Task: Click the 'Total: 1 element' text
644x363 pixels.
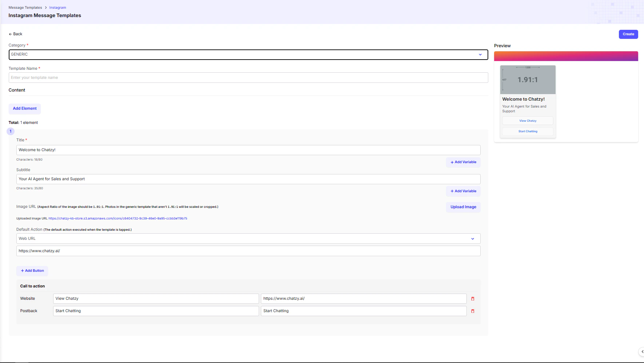Action: point(23,123)
